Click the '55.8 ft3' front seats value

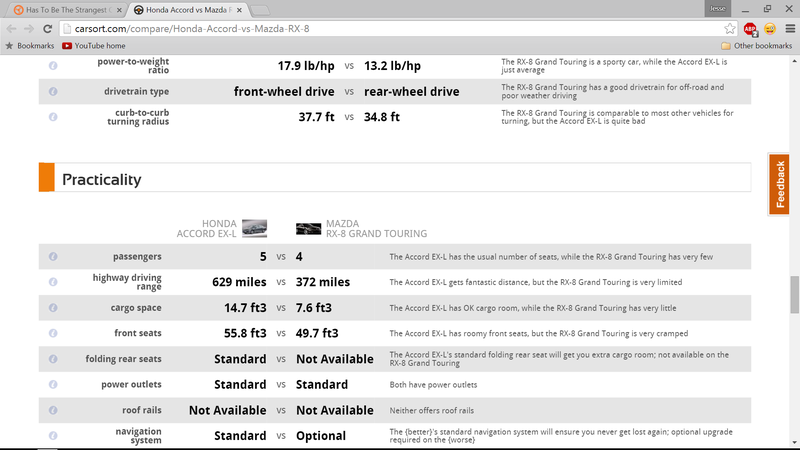click(x=245, y=333)
